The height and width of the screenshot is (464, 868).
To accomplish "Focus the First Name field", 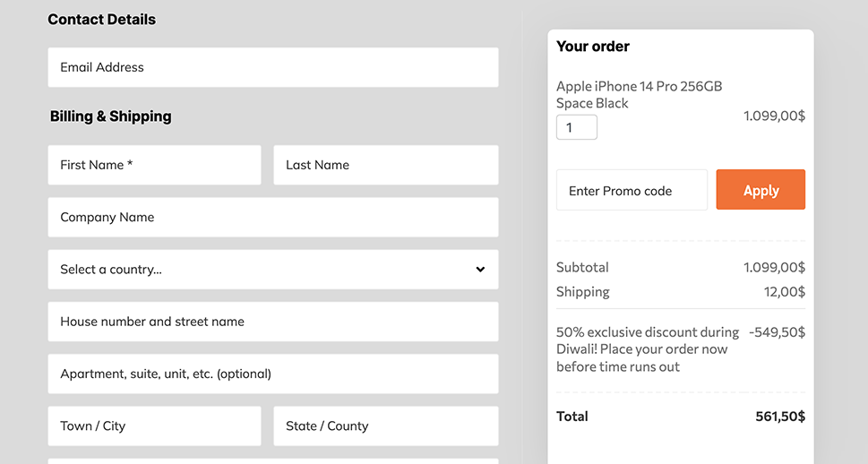I will [x=154, y=165].
